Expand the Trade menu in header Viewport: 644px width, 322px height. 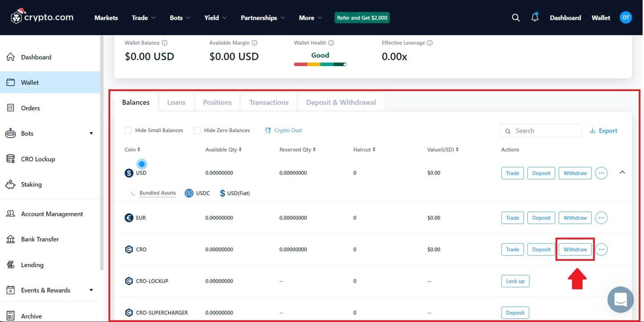(143, 18)
